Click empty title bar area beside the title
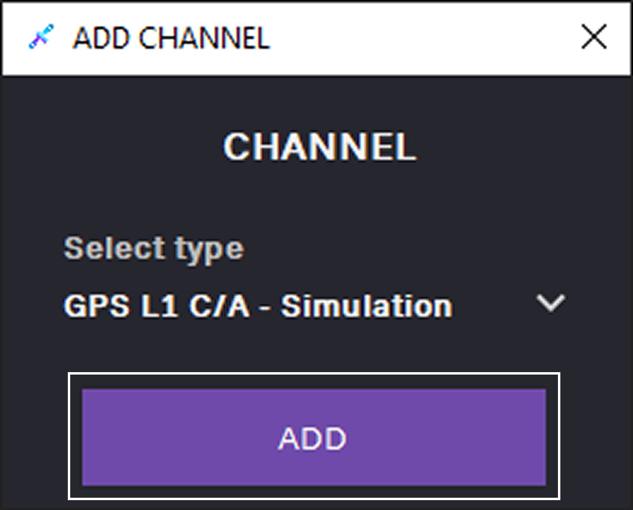The image size is (633, 510). [420, 38]
